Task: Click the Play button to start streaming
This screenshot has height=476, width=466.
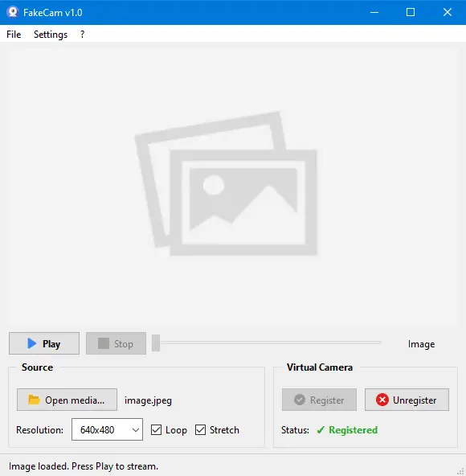Action: (44, 343)
